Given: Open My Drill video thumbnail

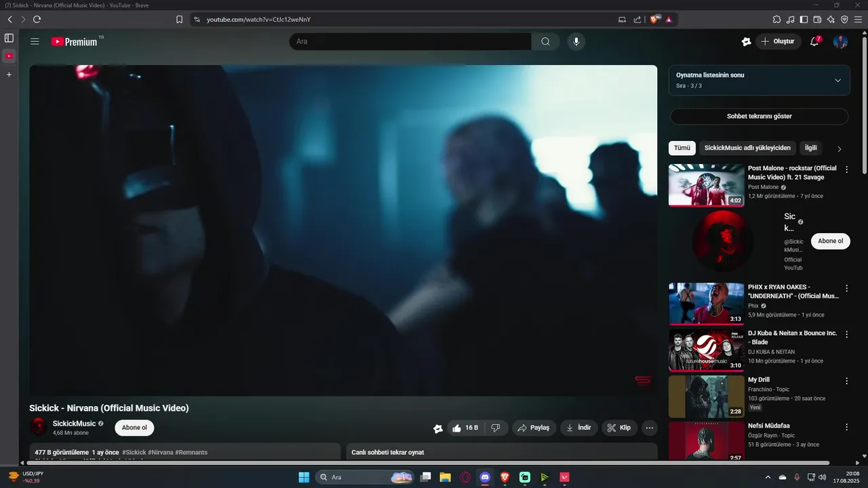Looking at the screenshot, I should (707, 396).
